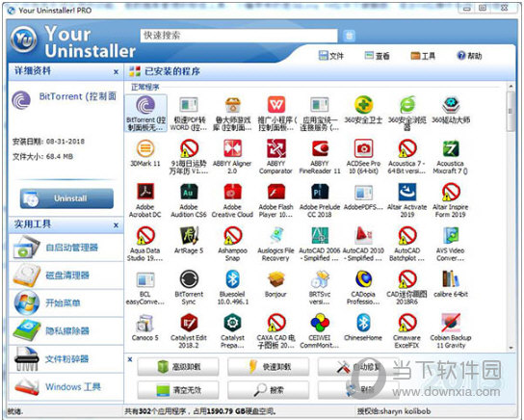
Task: Select the ABBYY Comparator icon
Action: coord(276,148)
